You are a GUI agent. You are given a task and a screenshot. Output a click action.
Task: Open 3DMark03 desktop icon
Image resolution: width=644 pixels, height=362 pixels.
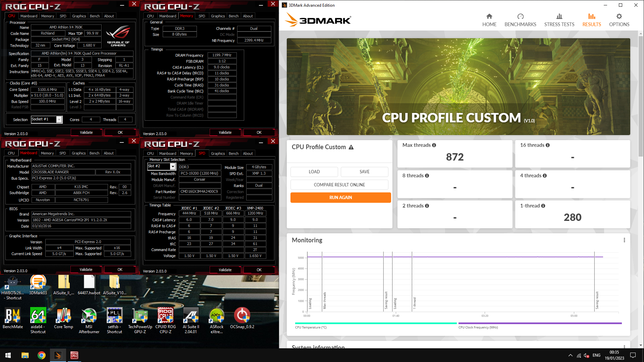38,285
